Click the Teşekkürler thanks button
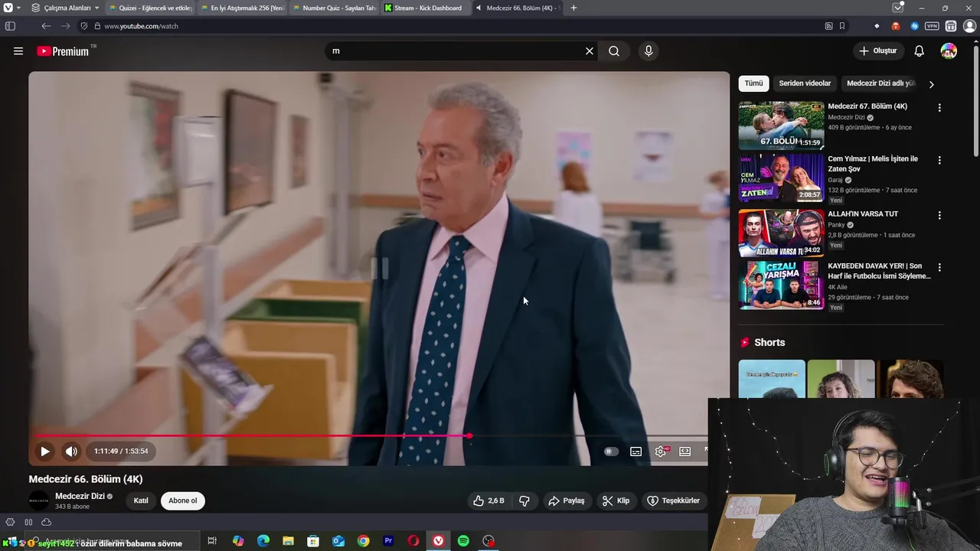 point(674,500)
